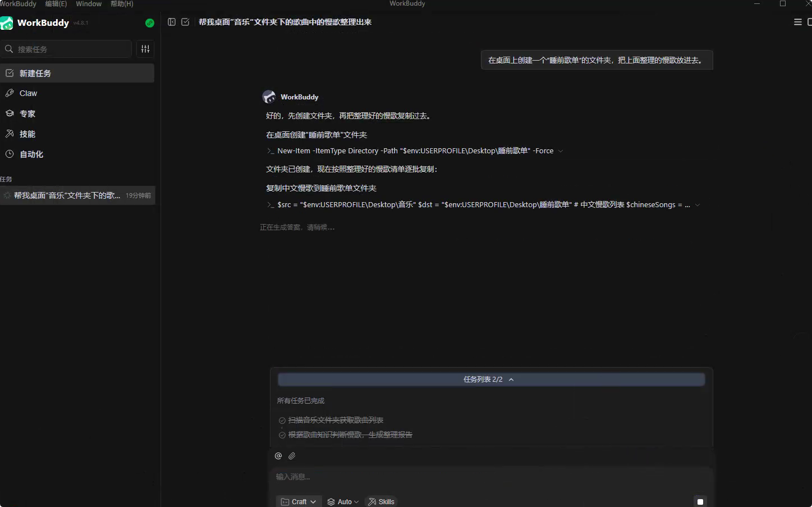The image size is (812, 507).
Task: Click the green status icon beside version
Action: pos(149,23)
